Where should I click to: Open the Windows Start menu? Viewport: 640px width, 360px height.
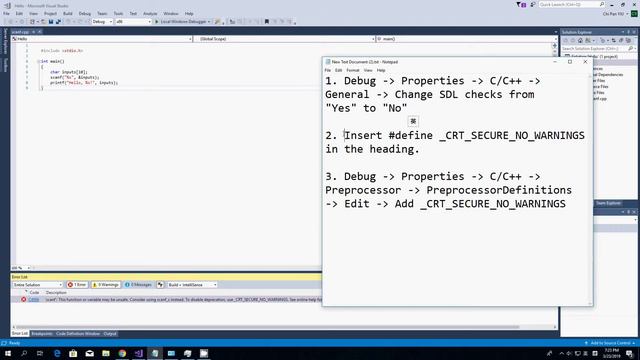pyautogui.click(x=8, y=353)
